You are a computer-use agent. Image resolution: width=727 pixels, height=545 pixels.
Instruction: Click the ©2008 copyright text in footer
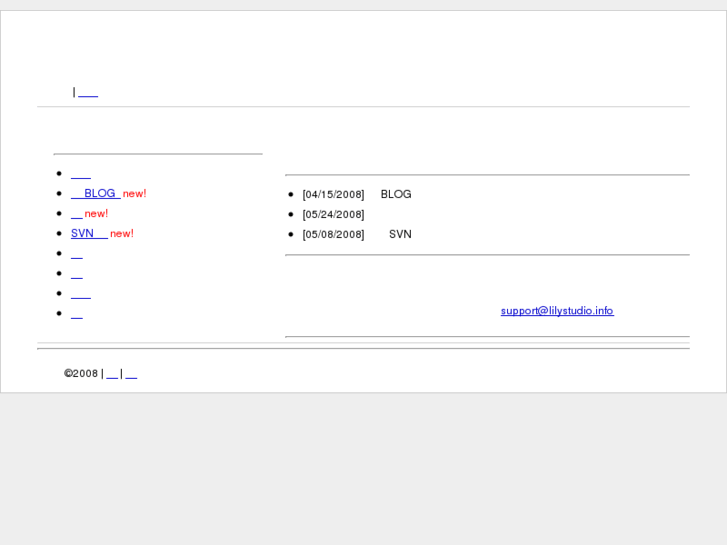coord(81,373)
